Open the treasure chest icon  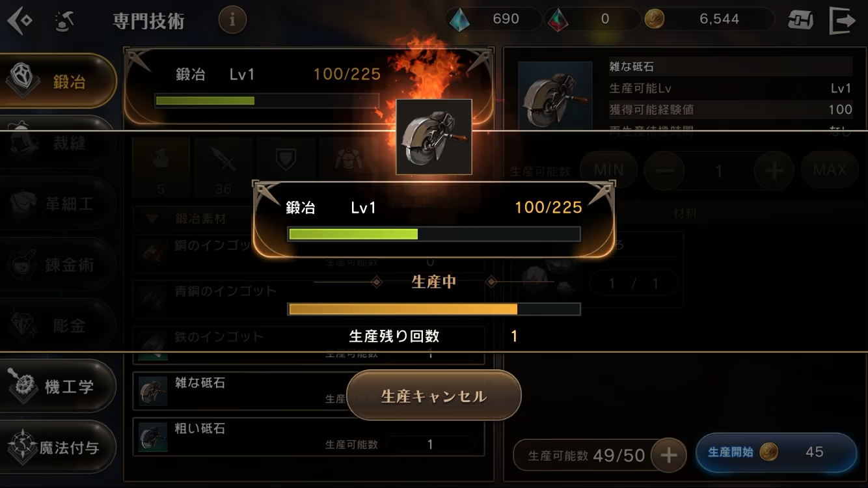[800, 20]
